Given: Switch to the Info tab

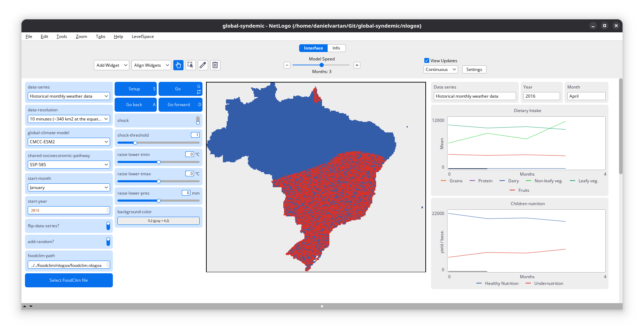Looking at the screenshot, I should pyautogui.click(x=336, y=48).
